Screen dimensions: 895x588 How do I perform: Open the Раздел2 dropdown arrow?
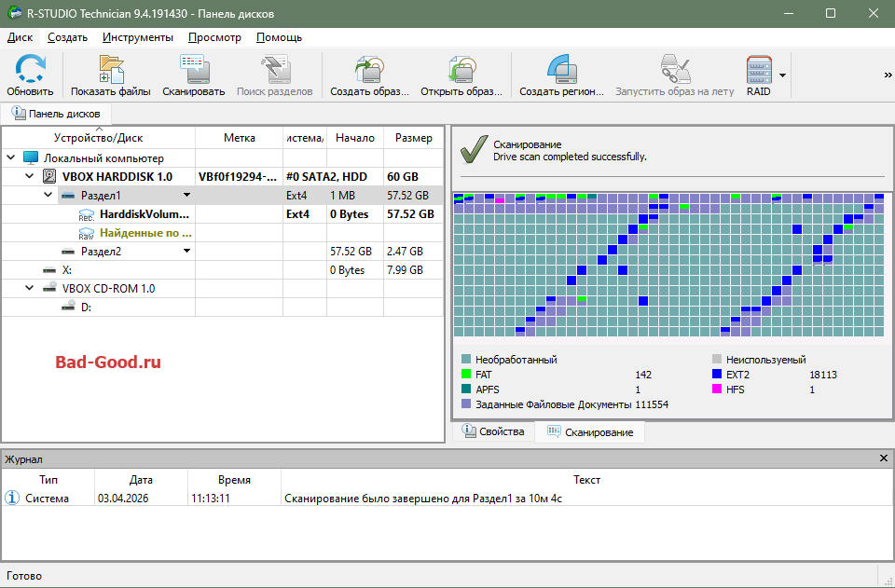coord(186,252)
